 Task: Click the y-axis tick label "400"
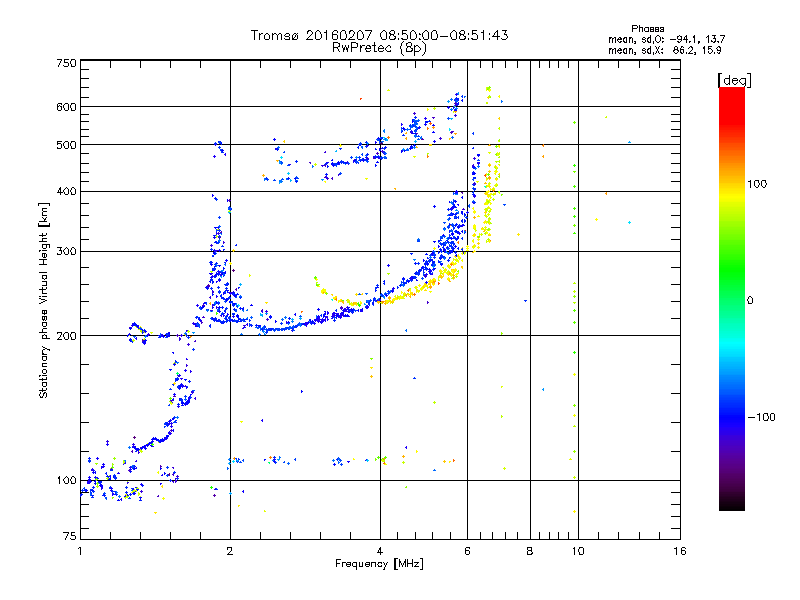coord(66,192)
